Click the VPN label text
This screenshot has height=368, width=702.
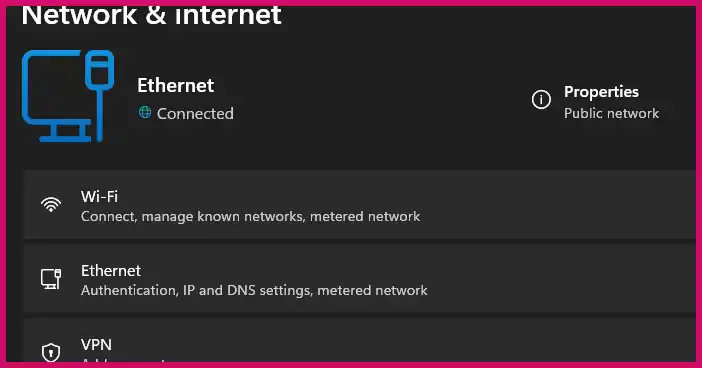click(96, 345)
